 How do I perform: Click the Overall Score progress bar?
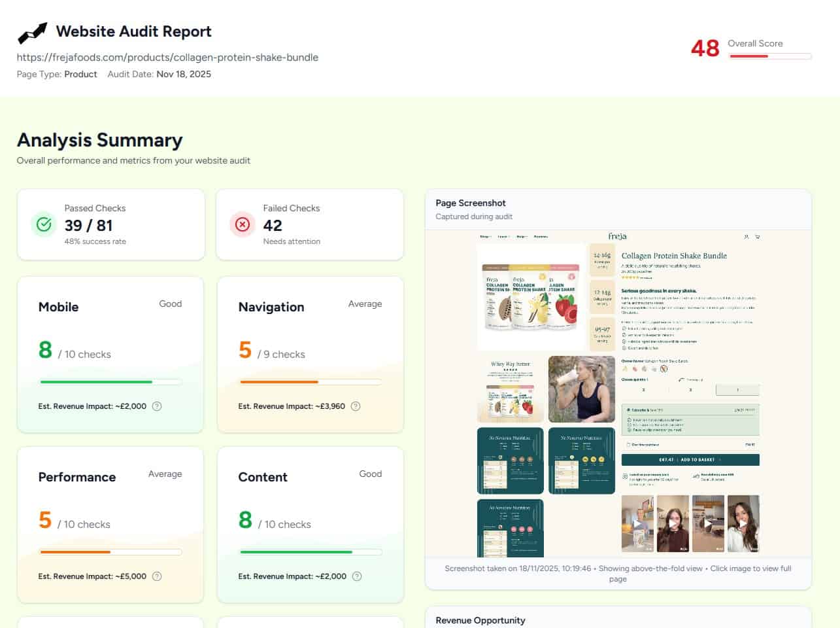[x=770, y=56]
